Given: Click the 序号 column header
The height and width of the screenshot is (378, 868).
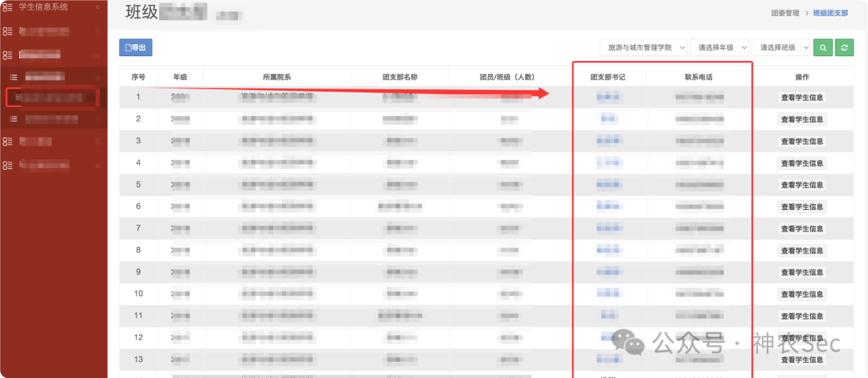Looking at the screenshot, I should 138,77.
